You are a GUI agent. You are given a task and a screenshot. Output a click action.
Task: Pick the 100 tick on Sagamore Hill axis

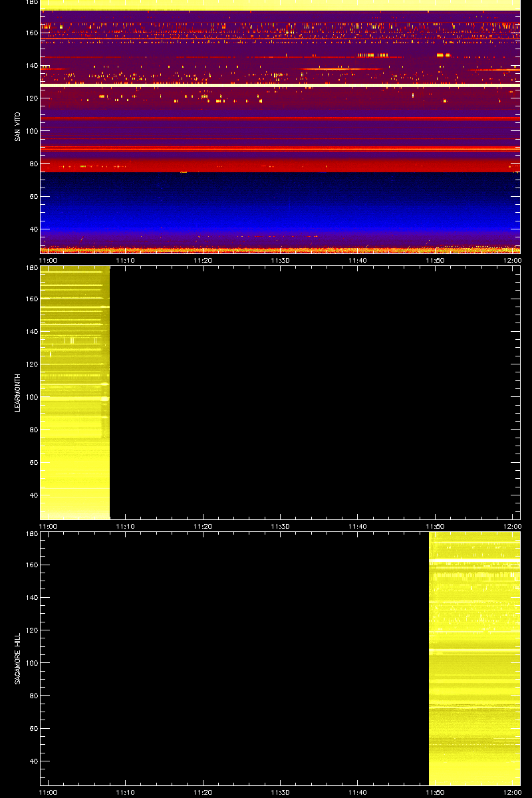(31, 663)
